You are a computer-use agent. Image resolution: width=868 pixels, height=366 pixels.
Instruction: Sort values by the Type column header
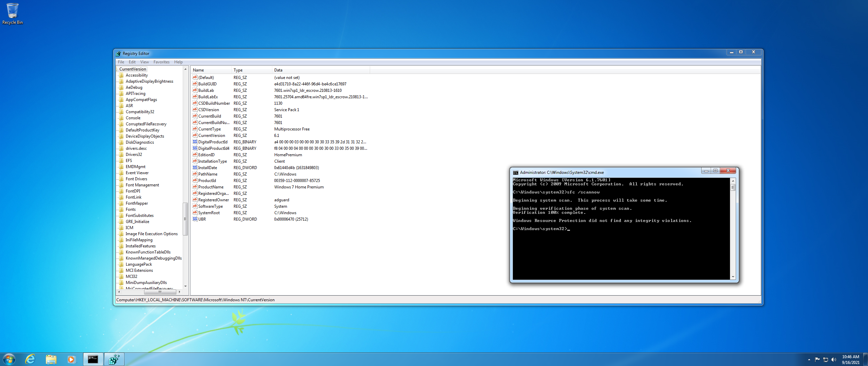pos(252,70)
